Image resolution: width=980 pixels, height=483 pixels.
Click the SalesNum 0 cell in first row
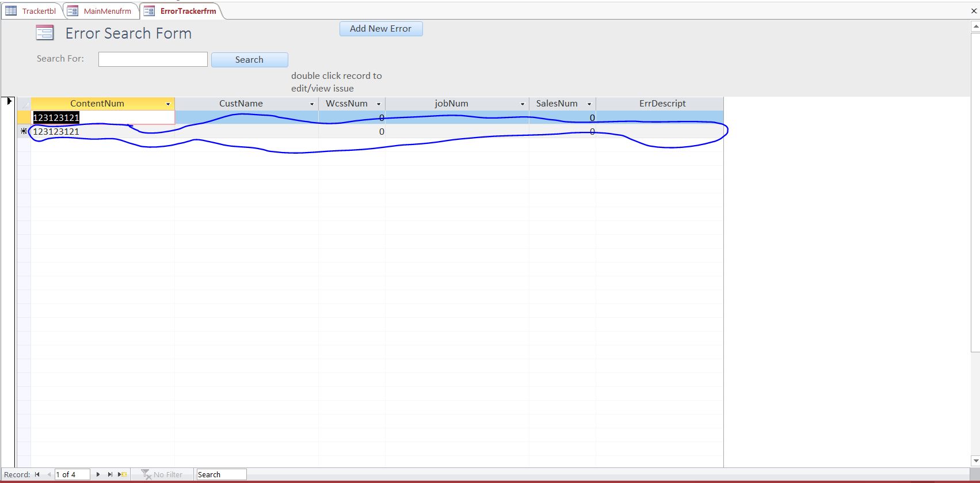562,117
